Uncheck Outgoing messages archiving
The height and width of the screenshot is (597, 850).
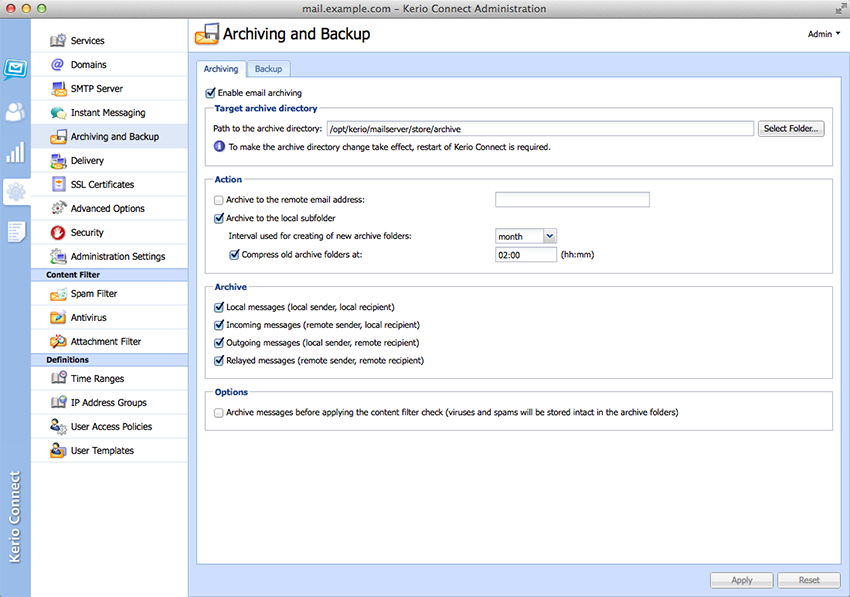(x=219, y=343)
